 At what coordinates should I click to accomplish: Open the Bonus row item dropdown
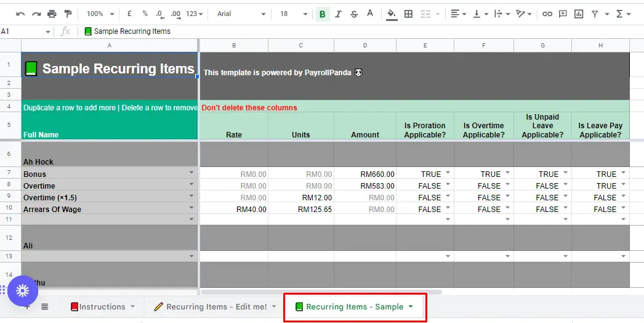point(191,173)
